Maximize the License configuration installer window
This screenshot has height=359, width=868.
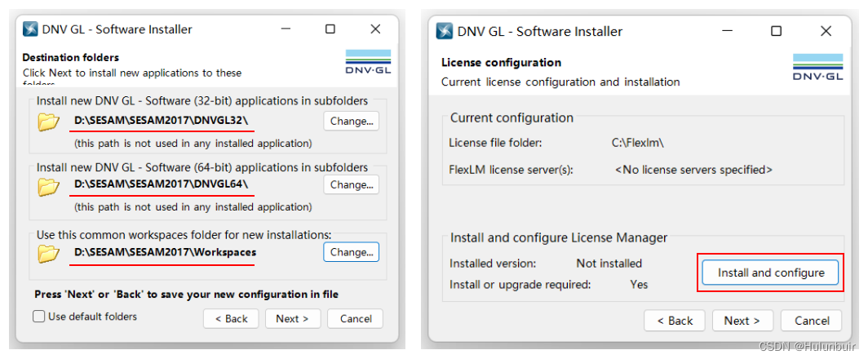[x=777, y=32]
